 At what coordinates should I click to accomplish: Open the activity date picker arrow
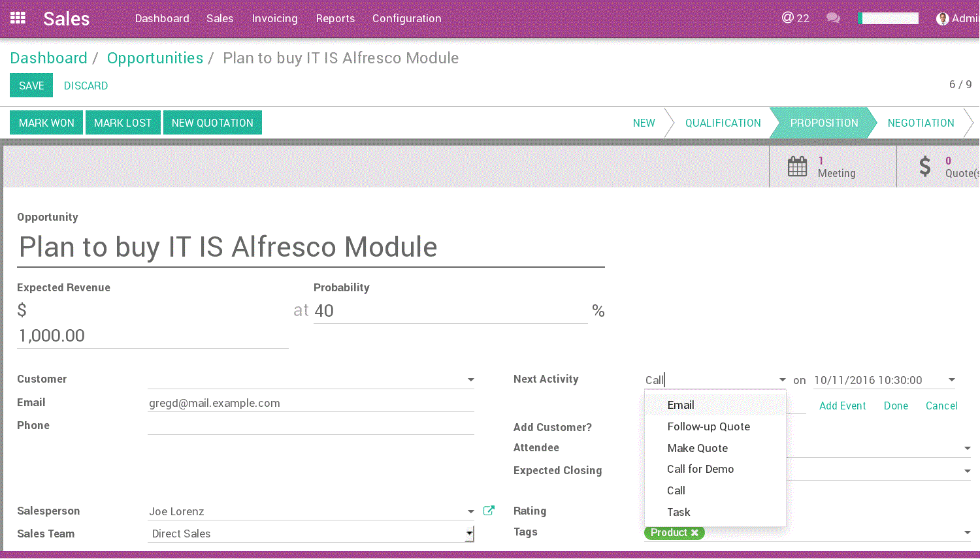pos(952,380)
